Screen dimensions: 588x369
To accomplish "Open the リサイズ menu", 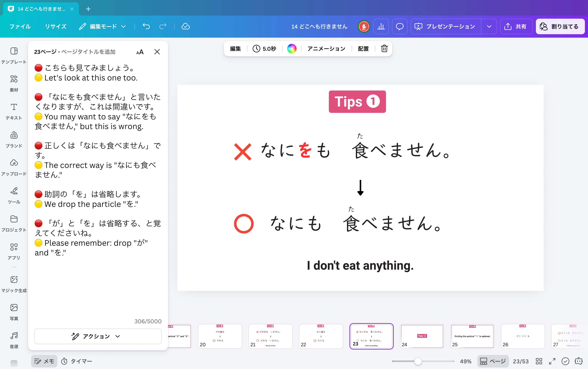I will coord(56,26).
